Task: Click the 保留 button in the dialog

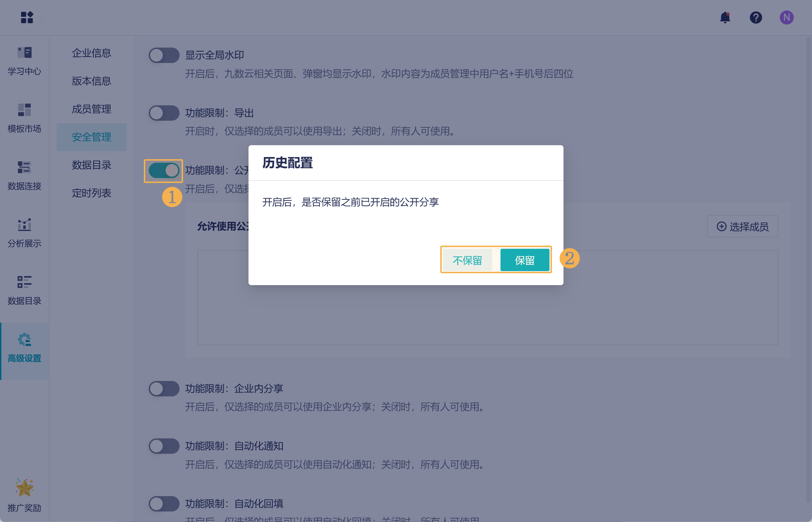Action: click(x=524, y=260)
